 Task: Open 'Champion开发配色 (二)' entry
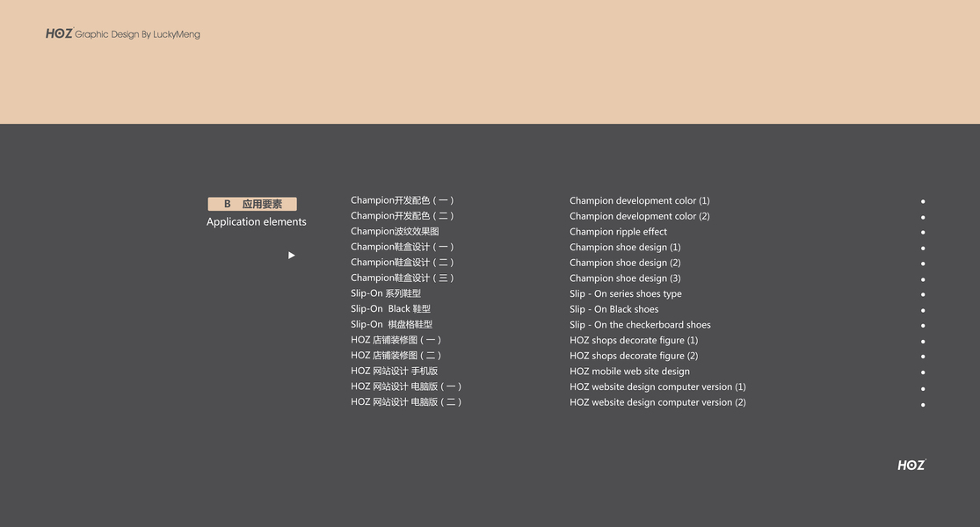point(402,216)
